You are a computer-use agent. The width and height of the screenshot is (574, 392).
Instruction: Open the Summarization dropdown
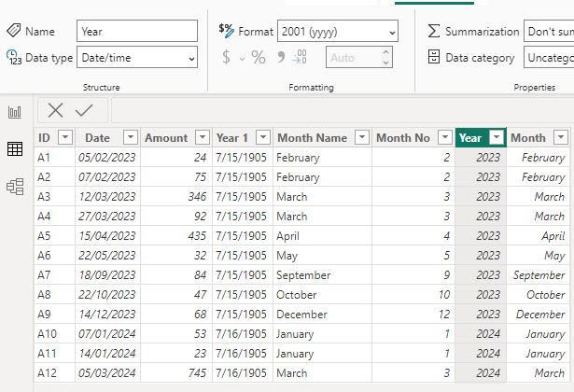pyautogui.click(x=549, y=31)
